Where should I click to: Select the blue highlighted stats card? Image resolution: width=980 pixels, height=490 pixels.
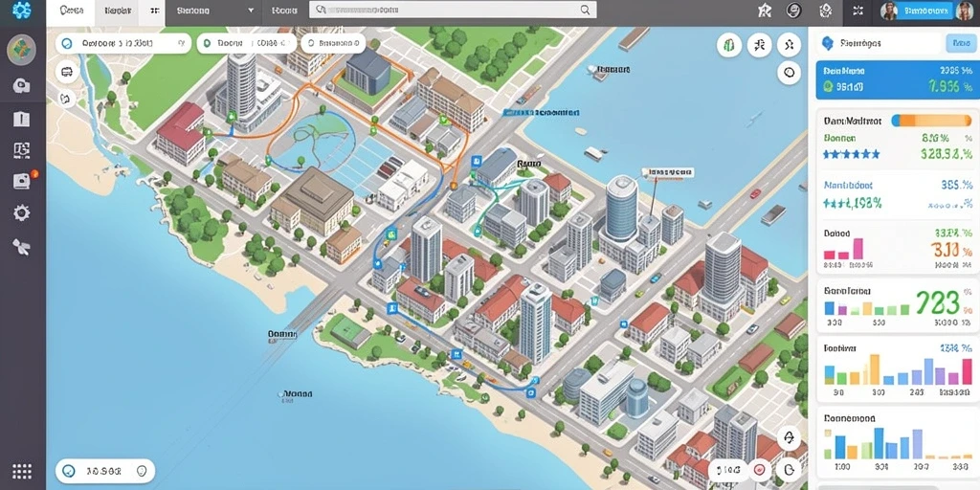898,79
